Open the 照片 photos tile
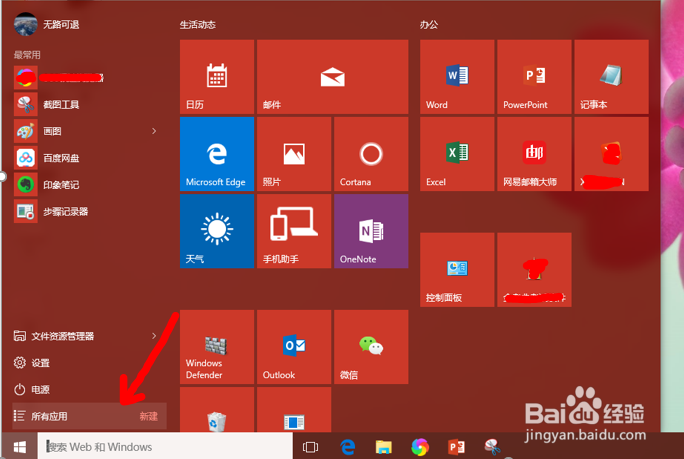The width and height of the screenshot is (684, 459). click(294, 154)
